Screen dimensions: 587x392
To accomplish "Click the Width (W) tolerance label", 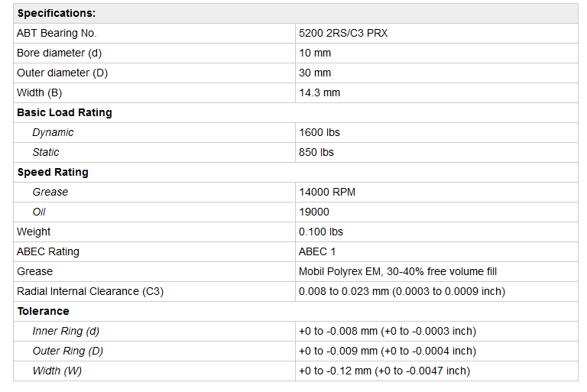I will pos(57,371).
